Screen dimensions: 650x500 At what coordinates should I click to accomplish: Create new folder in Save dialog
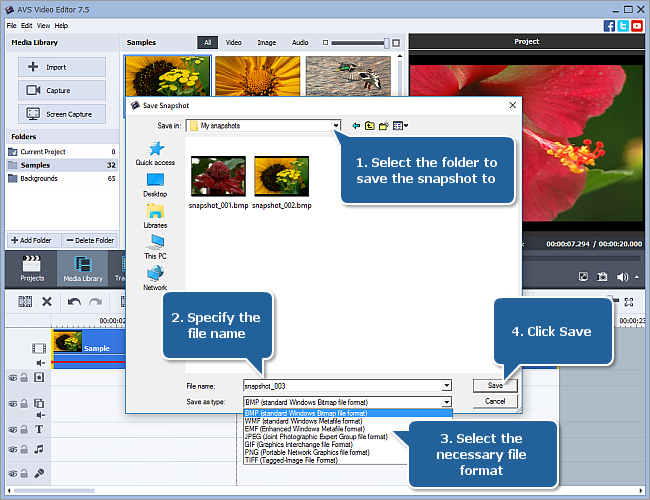(384, 126)
